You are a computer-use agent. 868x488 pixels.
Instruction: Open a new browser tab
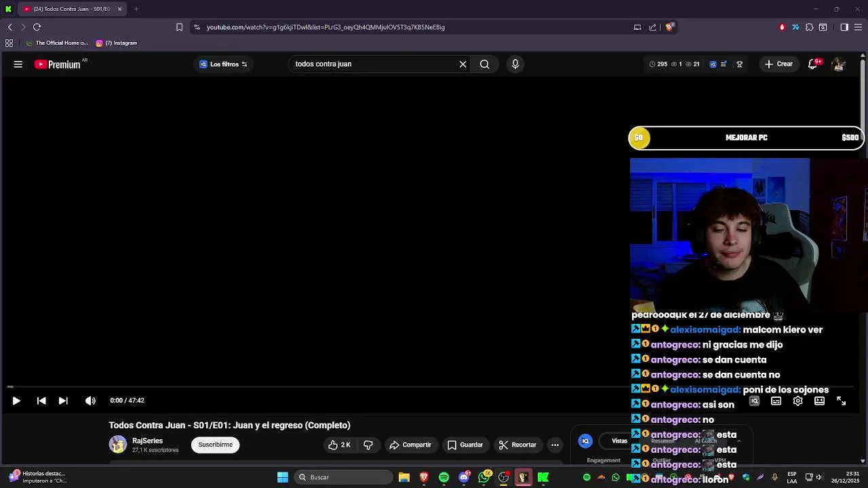[136, 9]
